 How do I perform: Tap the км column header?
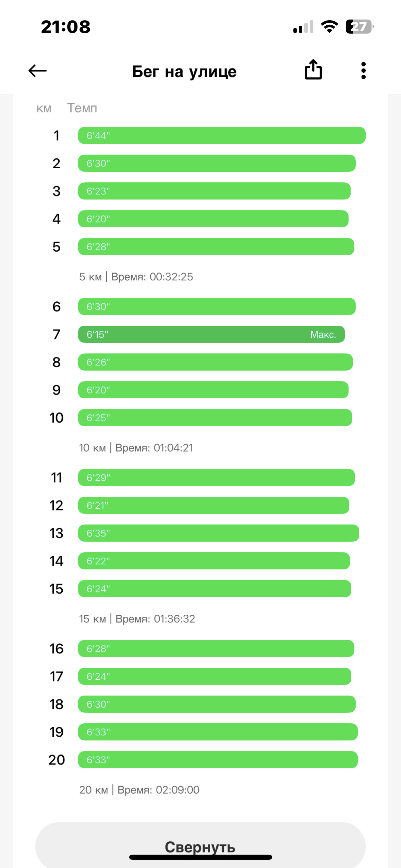click(x=44, y=109)
